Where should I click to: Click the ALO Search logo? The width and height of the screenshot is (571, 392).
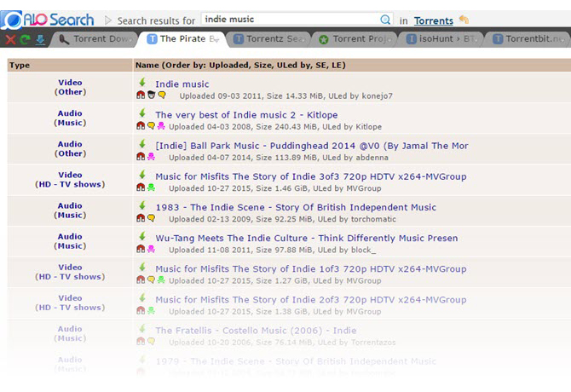click(x=48, y=20)
